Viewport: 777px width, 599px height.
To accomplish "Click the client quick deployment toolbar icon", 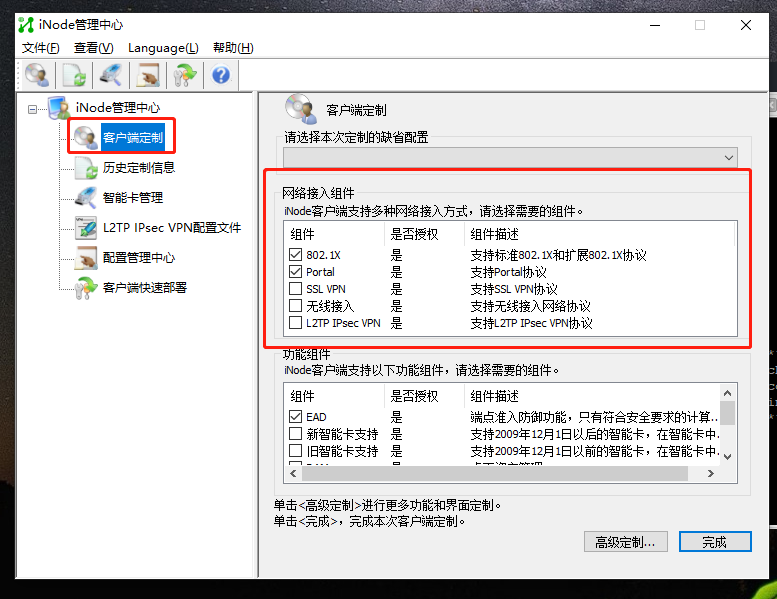I will point(185,75).
